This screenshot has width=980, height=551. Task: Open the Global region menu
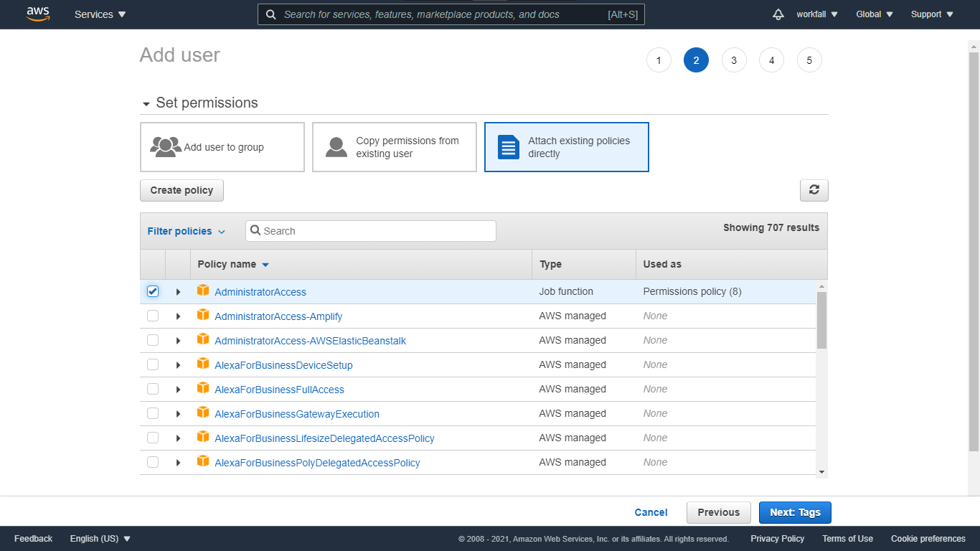point(875,14)
